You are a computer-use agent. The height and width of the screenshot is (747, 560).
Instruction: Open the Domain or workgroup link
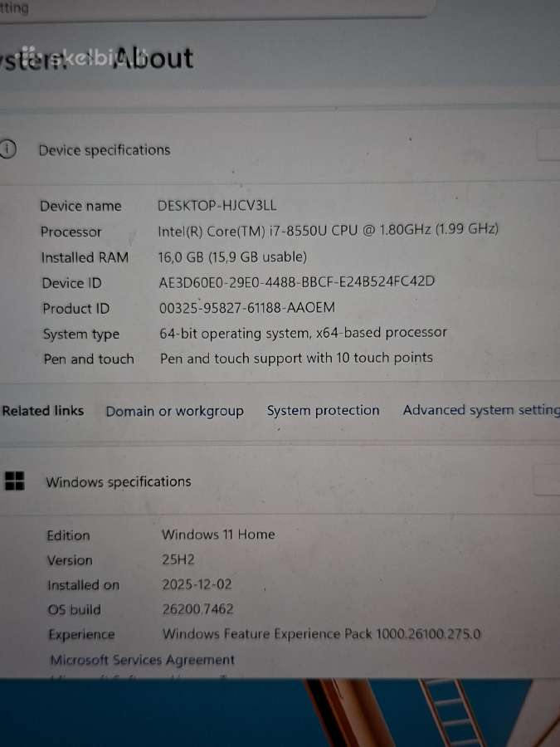click(175, 411)
